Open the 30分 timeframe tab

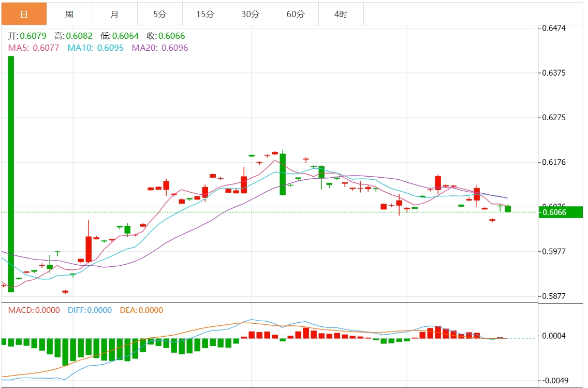tap(251, 14)
